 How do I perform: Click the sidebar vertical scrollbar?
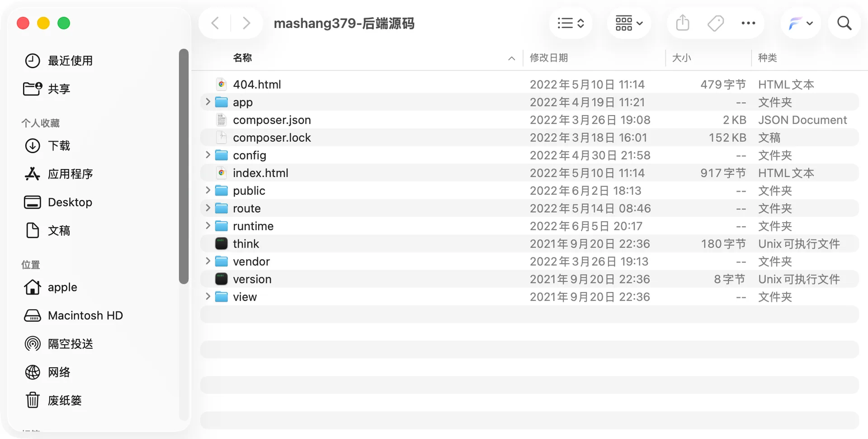183,167
